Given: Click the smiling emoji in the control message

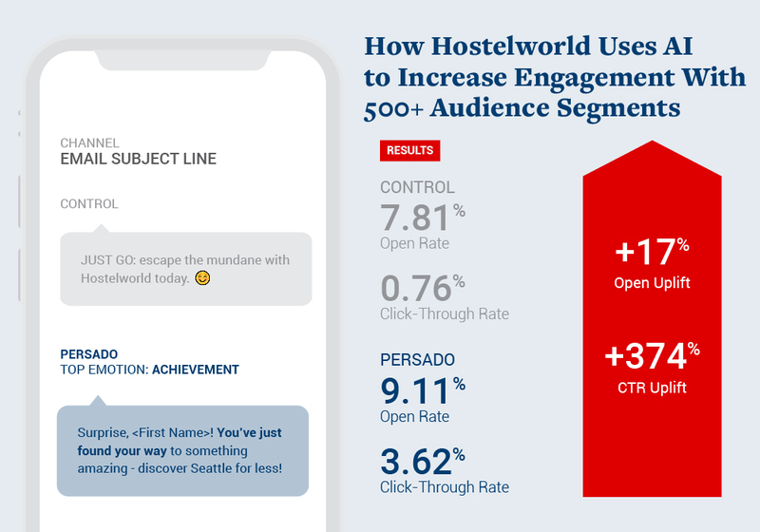Looking at the screenshot, I should coord(202,278).
